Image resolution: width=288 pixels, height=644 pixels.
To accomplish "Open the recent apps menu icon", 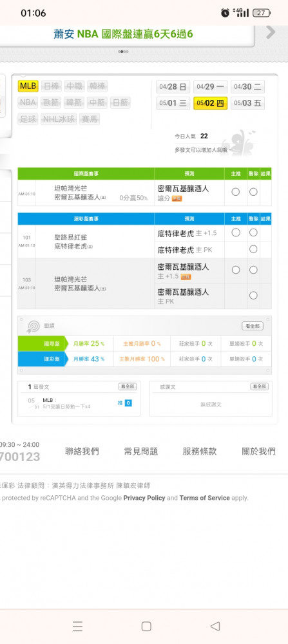I will pyautogui.click(x=77, y=626).
